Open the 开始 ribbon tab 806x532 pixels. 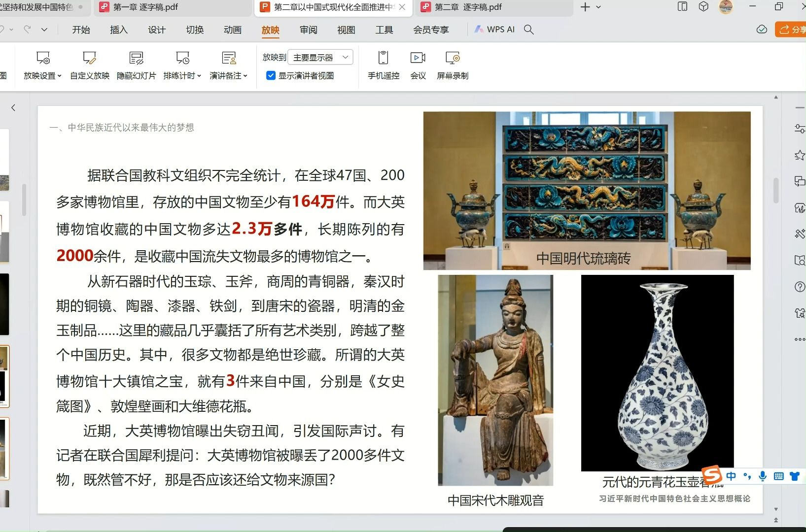(81, 30)
